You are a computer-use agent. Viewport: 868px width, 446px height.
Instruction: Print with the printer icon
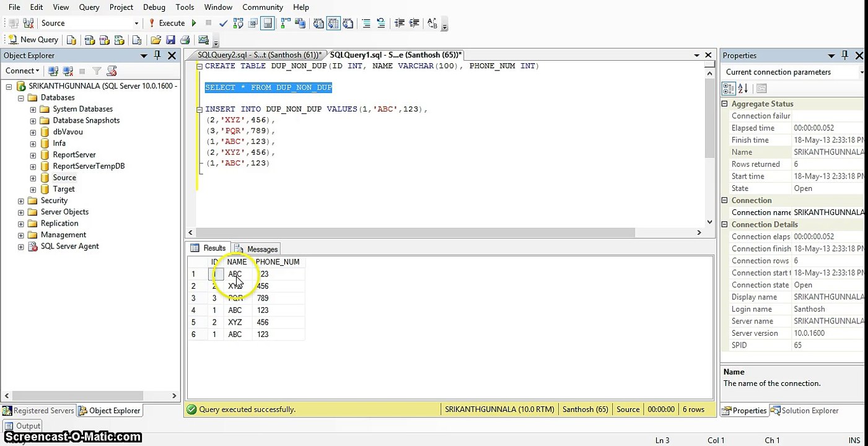click(185, 40)
